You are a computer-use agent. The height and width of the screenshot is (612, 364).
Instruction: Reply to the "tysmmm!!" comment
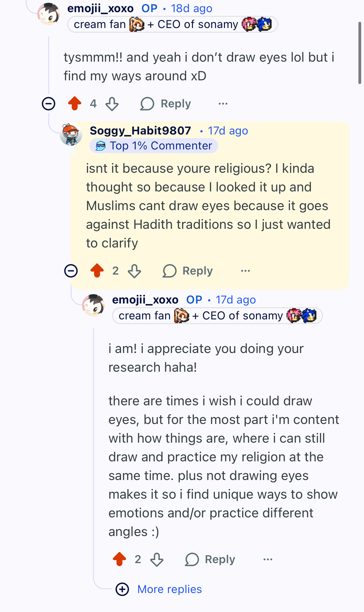coord(166,104)
